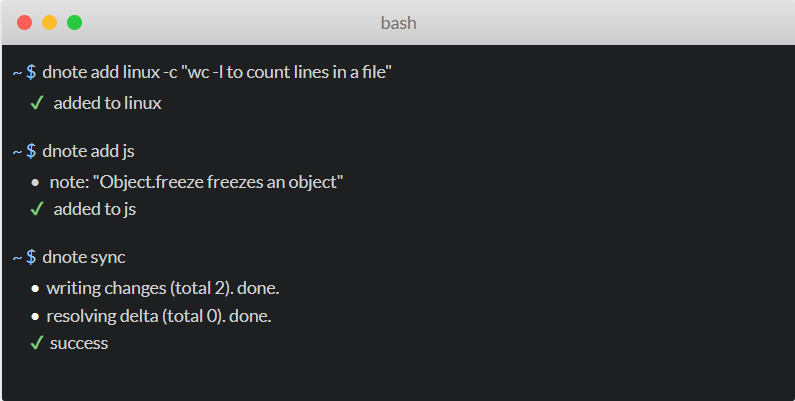Click bullet beside the Object.freeze note line
The width and height of the screenshot is (795, 401).
pyautogui.click(x=35, y=183)
